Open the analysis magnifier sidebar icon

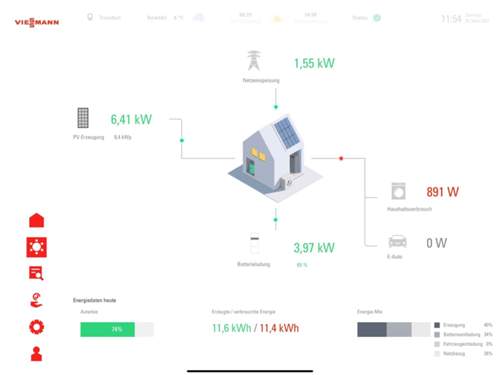36,273
